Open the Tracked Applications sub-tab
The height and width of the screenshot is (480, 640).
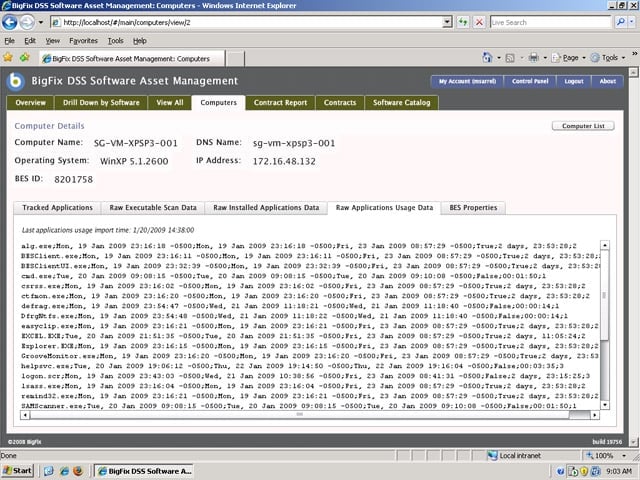pyautogui.click(x=57, y=208)
